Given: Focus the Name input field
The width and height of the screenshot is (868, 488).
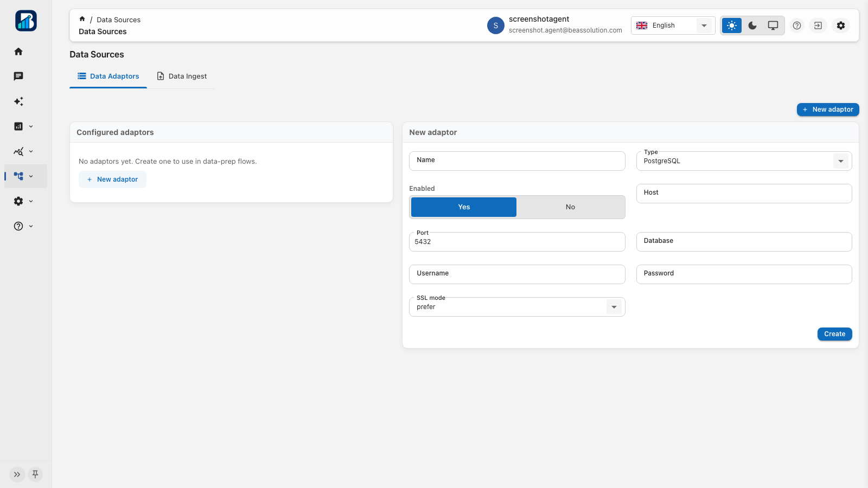Looking at the screenshot, I should [x=517, y=161].
